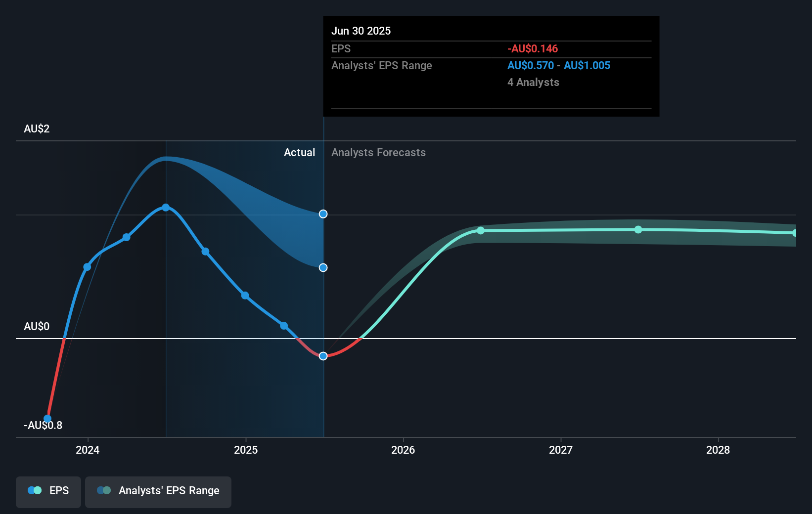The height and width of the screenshot is (514, 812).
Task: Click the earliest EPS point near -AU$0.8
Action: click(47, 418)
